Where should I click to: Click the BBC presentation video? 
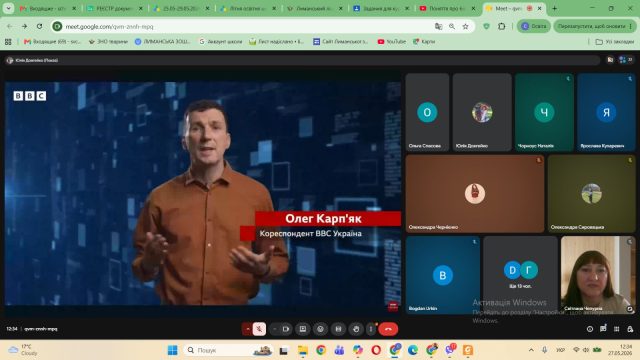point(203,193)
